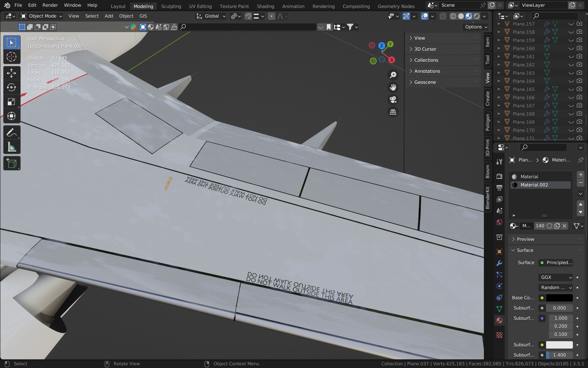Screen dimensions: 588x368
Task: Open the Scene properties tab
Action: click(499, 211)
